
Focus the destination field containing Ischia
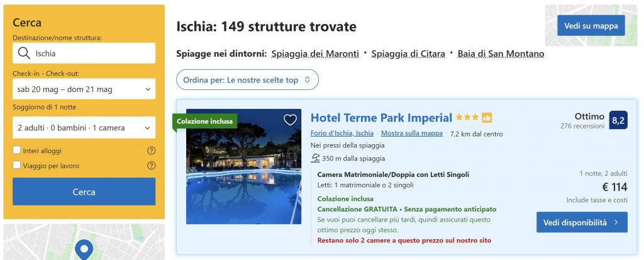91,54
